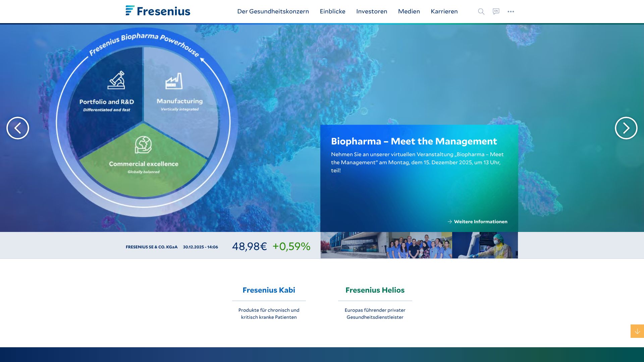Expand the Karrieren navigation item

click(x=444, y=11)
